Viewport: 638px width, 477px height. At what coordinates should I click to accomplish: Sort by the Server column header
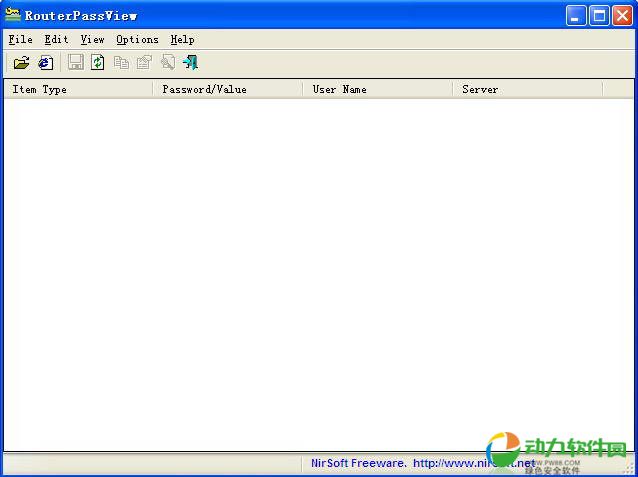(x=528, y=89)
